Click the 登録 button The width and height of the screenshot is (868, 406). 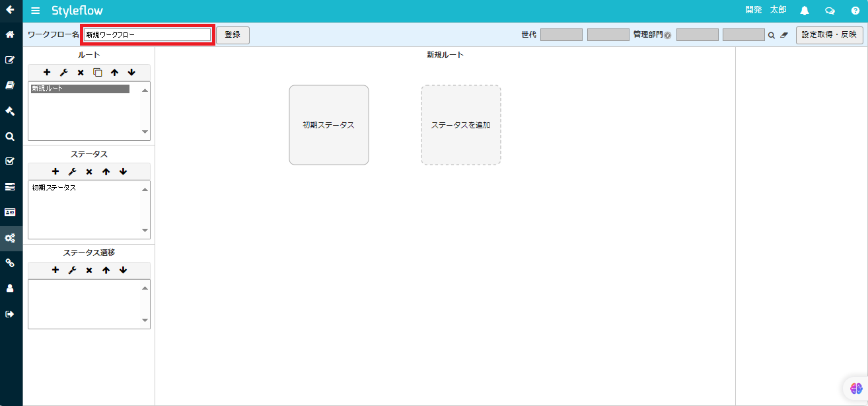[233, 35]
